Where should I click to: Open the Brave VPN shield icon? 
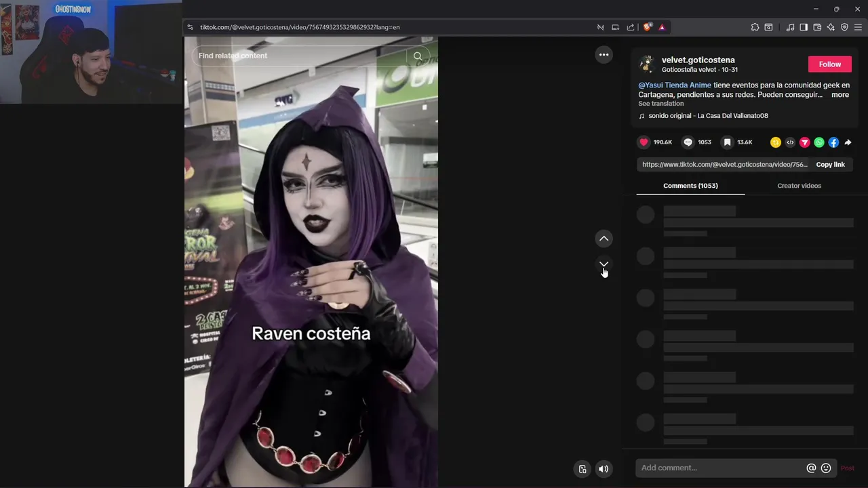coord(844,27)
